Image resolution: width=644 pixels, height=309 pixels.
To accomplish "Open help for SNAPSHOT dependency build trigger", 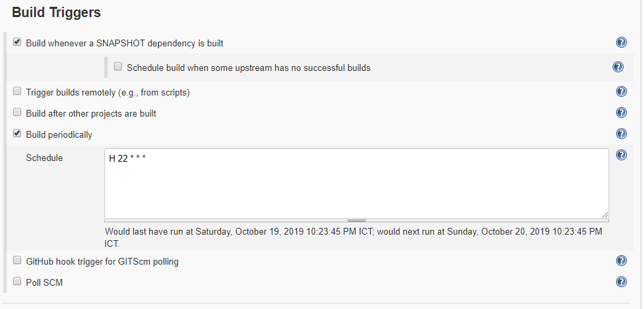I will [621, 42].
